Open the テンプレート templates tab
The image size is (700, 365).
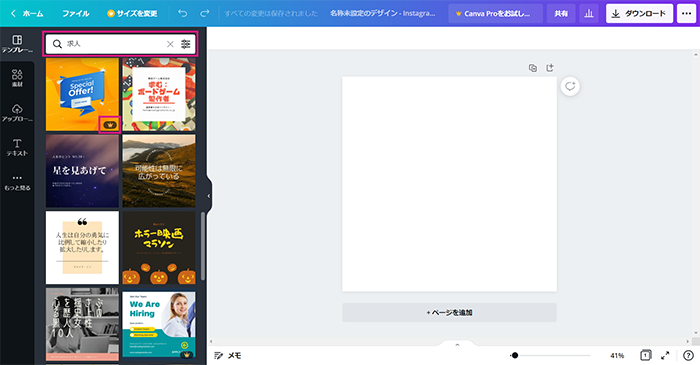click(x=17, y=44)
